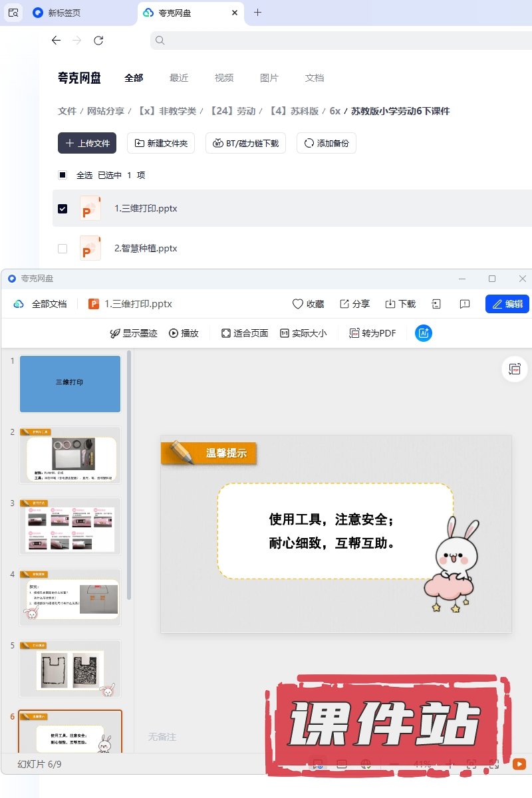The width and height of the screenshot is (532, 798).
Task: Uncheck the 1.三维打印.pptx checkbox
Action: click(63, 209)
